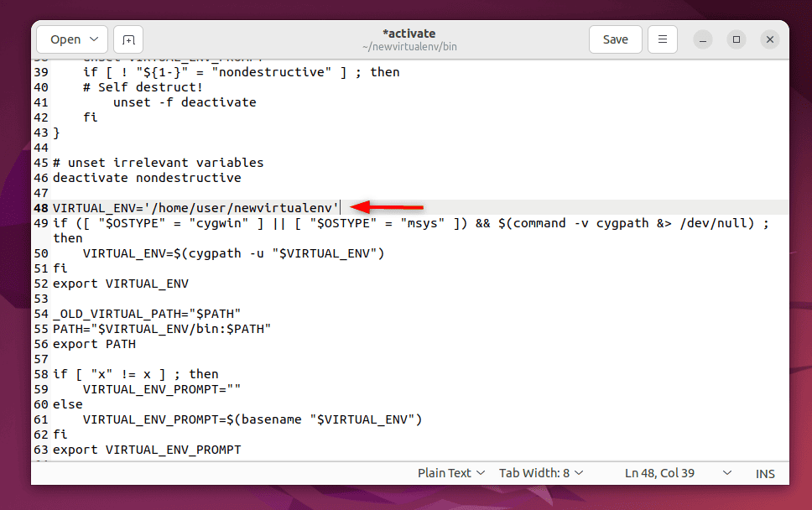Maximize the text editor window
This screenshot has height=510, width=812.
pyautogui.click(x=737, y=39)
